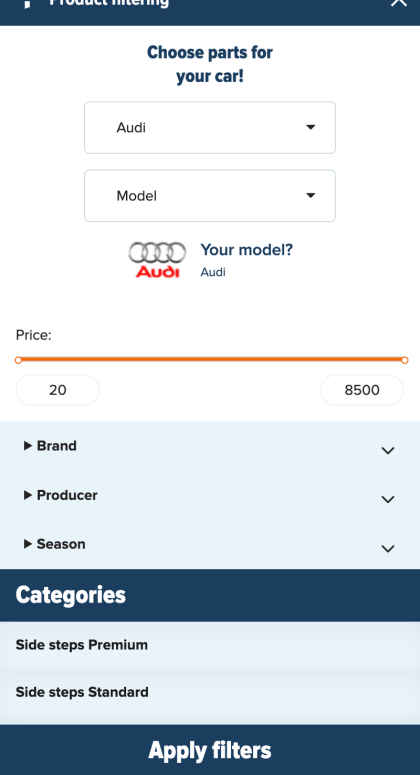Click the filter funnel icon in header
This screenshot has width=420, height=775.
28,3
